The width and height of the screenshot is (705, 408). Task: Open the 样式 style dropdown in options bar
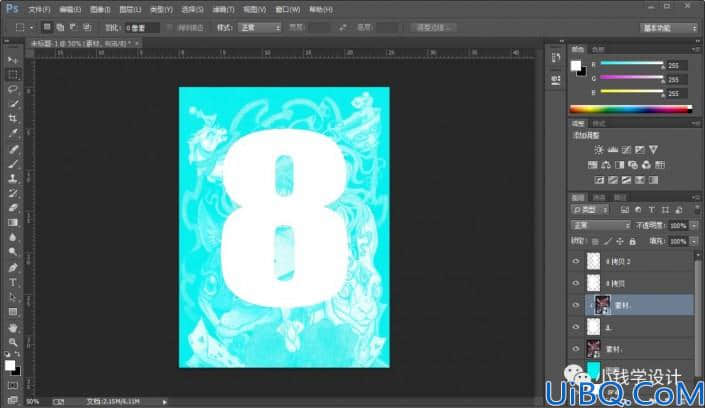(260, 28)
